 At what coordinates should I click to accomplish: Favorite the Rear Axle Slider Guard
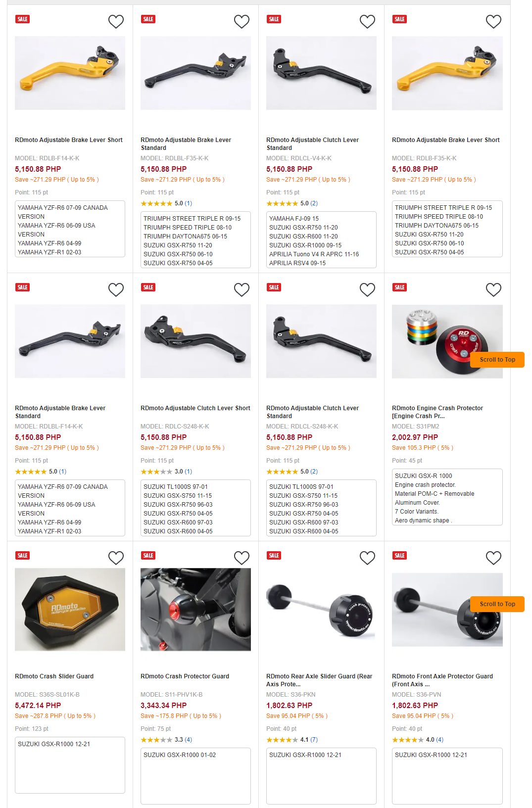point(367,558)
